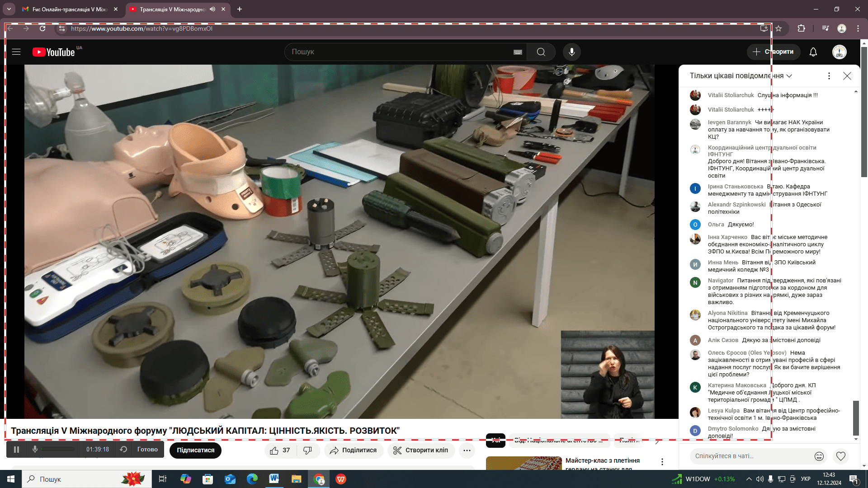
Task: Open more video actions three-dot button
Action: coord(467,450)
